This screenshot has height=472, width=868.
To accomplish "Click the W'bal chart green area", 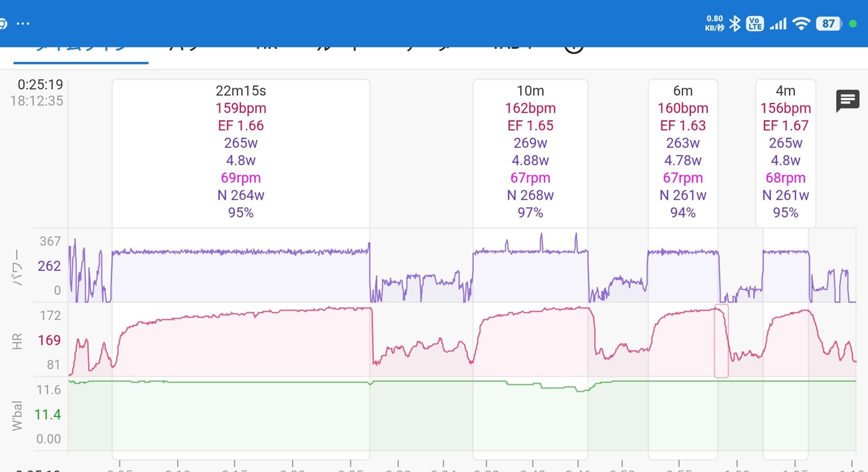I will coord(424,416).
